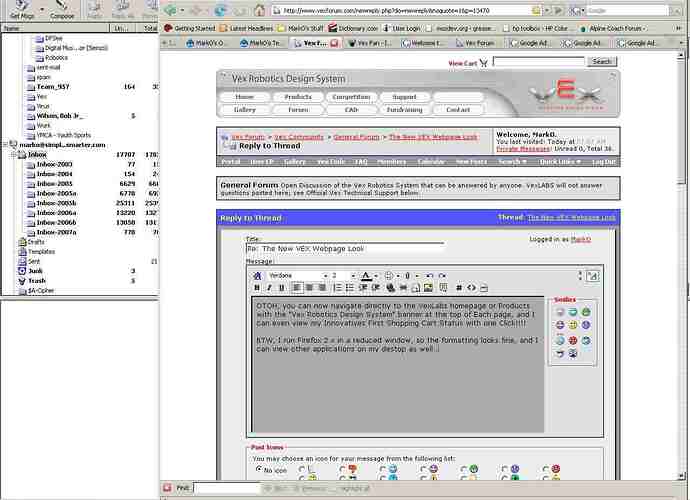Screen dimensions: 690x500
Task: Collapse the Inbox folder tree
Action: coord(13,154)
